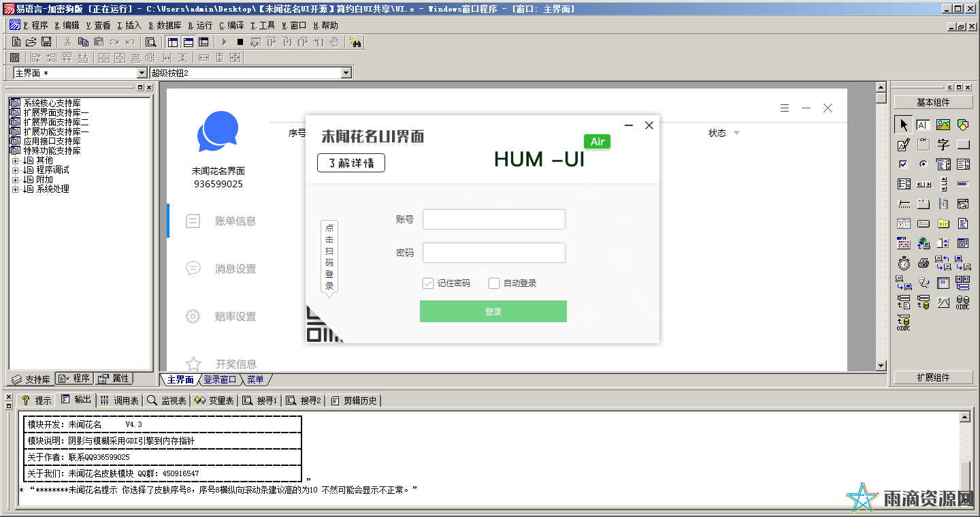Switch to the 属性 panel tab
The height and width of the screenshot is (517, 980).
[x=114, y=378]
